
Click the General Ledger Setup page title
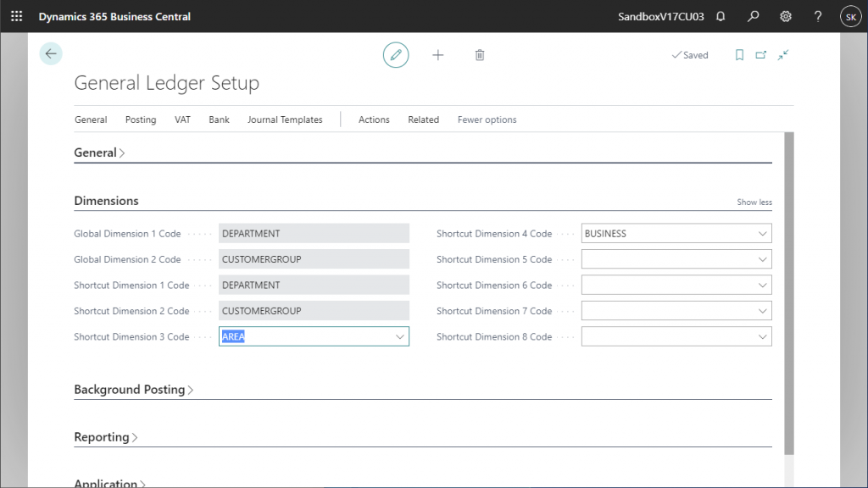[167, 83]
